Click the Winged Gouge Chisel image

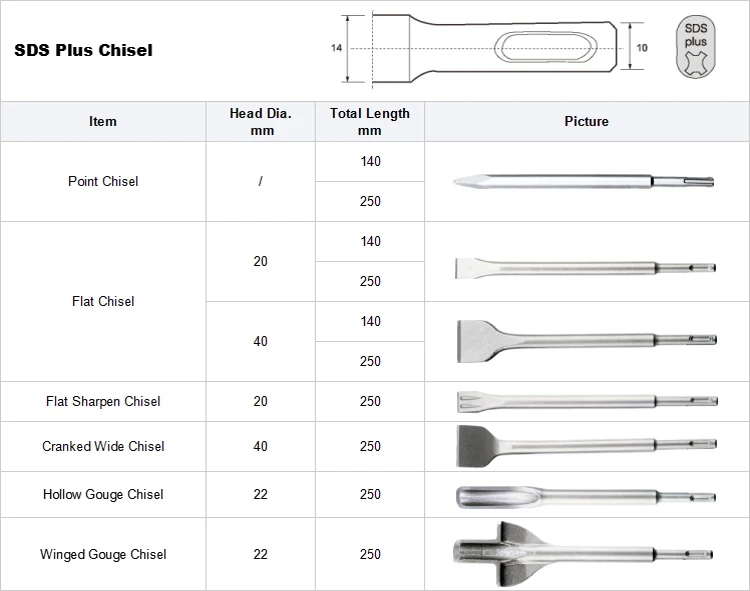(x=584, y=554)
